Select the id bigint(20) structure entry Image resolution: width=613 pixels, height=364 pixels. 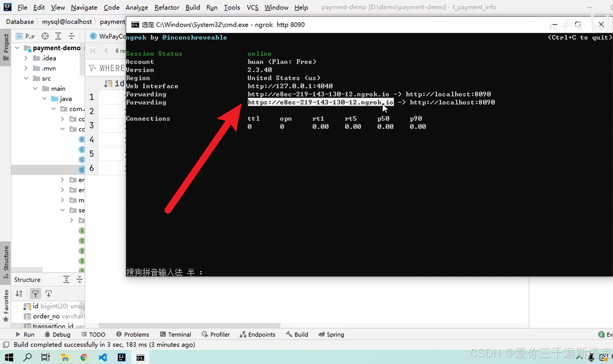click(54, 306)
